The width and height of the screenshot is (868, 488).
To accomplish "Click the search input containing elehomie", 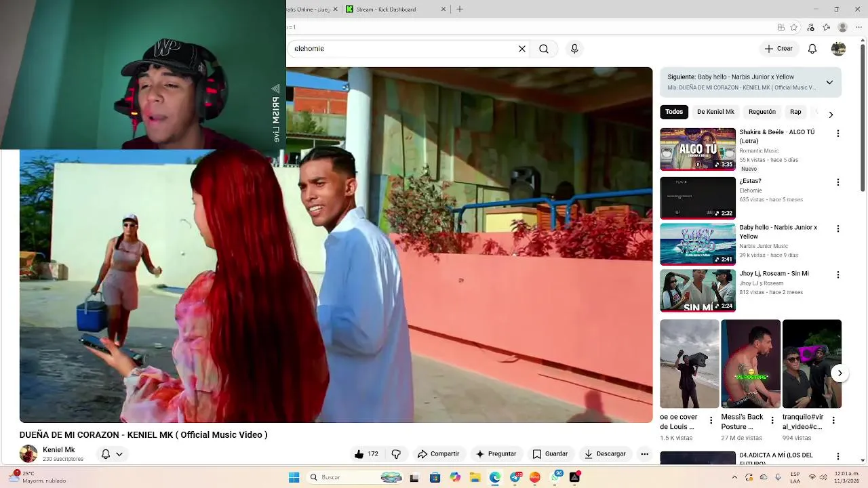I will tap(403, 49).
